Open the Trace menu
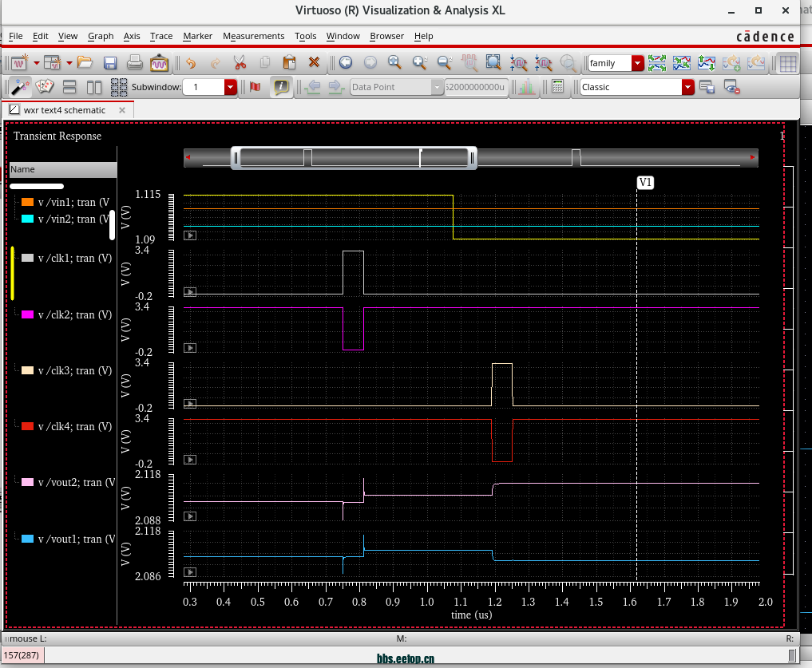Screen dimensions: 812x668 (x=161, y=36)
